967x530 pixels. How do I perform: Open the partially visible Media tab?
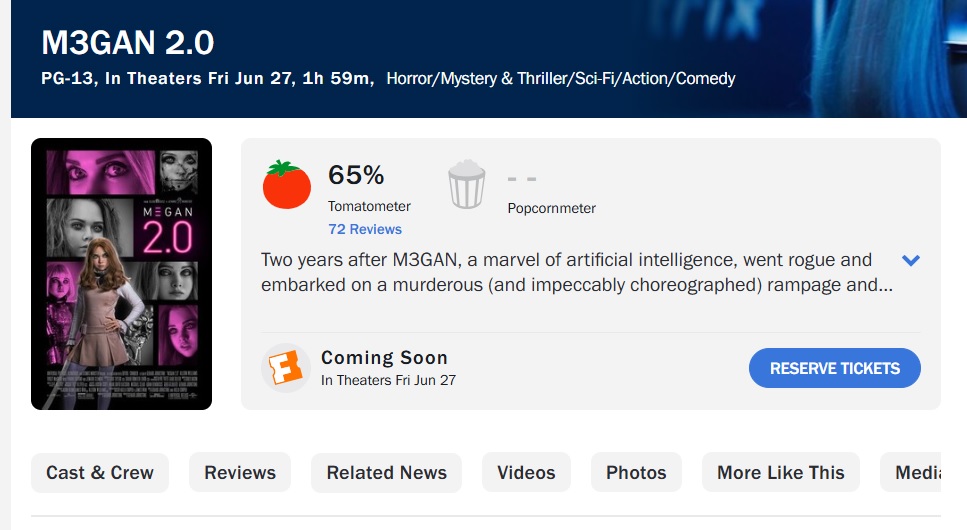click(917, 473)
